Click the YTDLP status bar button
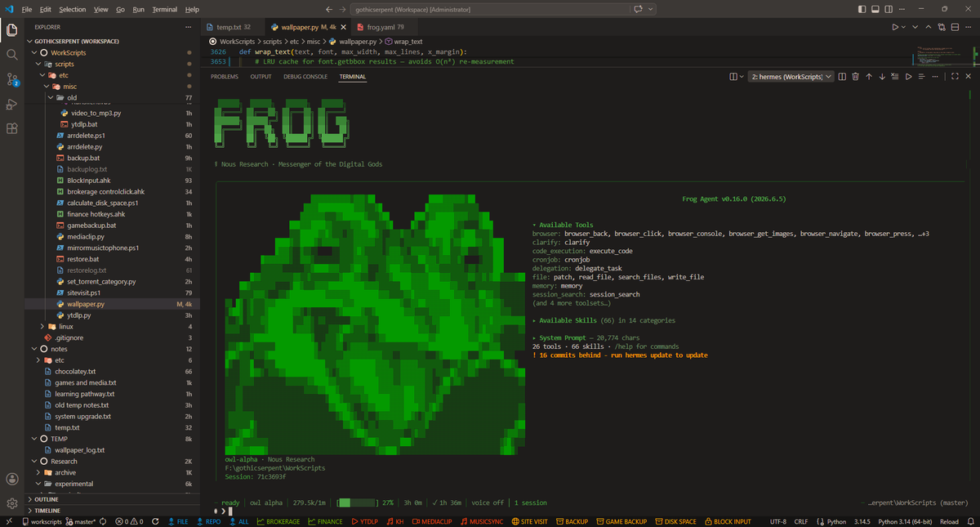 coord(365,521)
